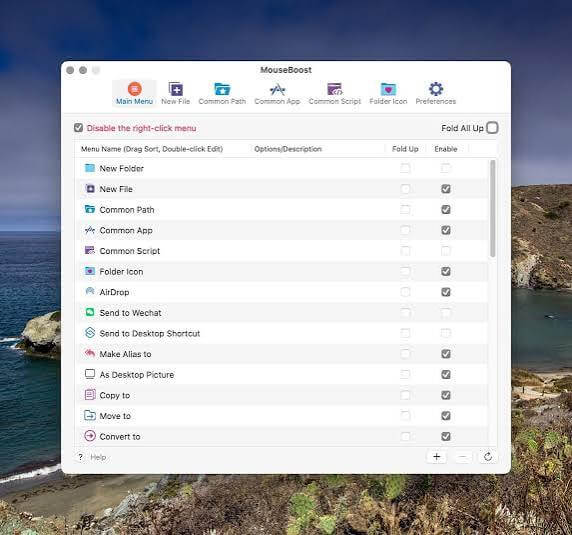The height and width of the screenshot is (535, 572).
Task: Open the New File toolbar icon
Action: pos(175,89)
